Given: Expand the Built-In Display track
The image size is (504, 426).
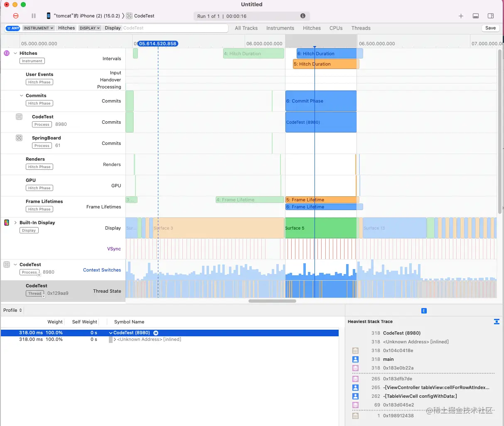Looking at the screenshot, I should (x=15, y=223).
